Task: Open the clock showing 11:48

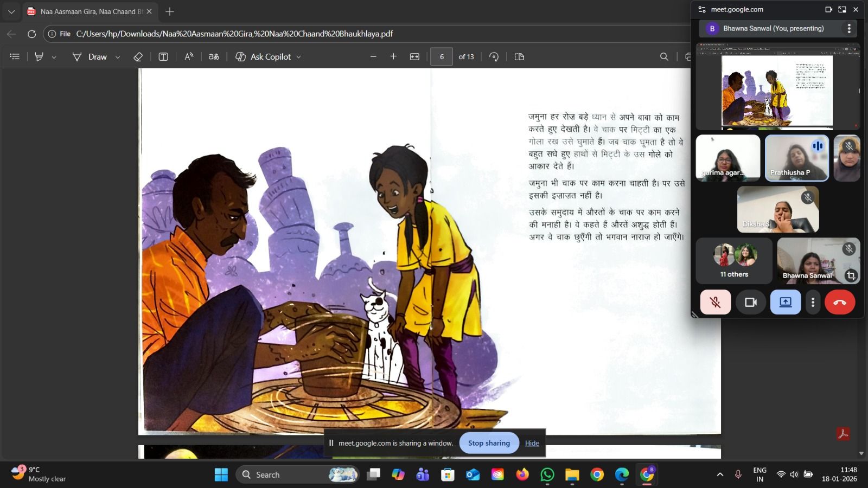Action: click(x=839, y=474)
